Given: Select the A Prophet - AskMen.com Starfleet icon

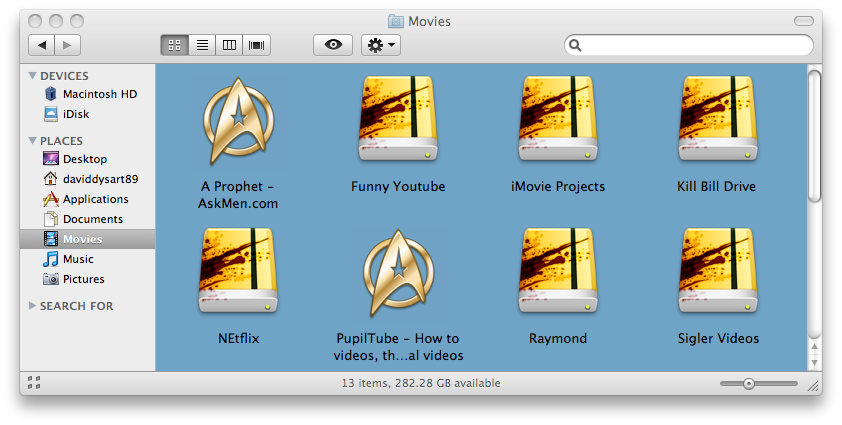Looking at the screenshot, I should click(x=238, y=121).
